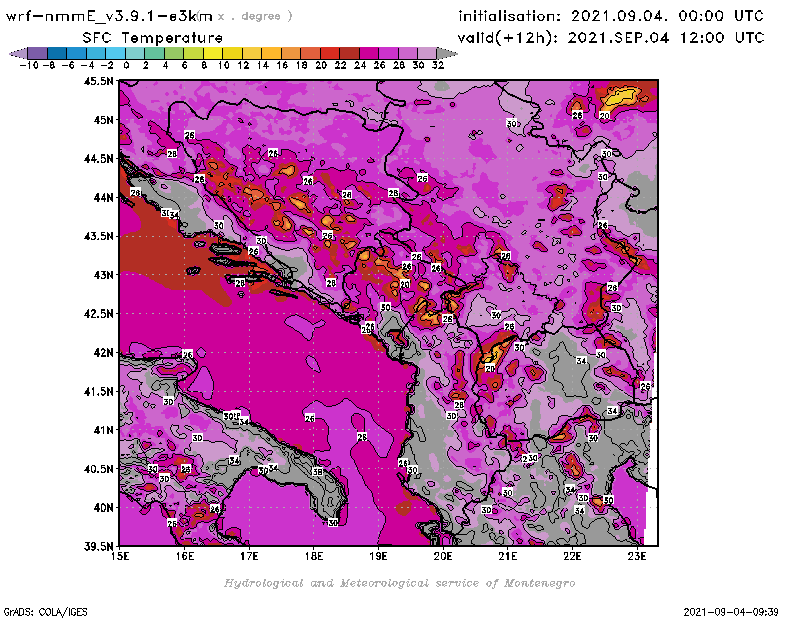
Task: Select the legend swatch between 0 and 2
Action: coord(135,53)
